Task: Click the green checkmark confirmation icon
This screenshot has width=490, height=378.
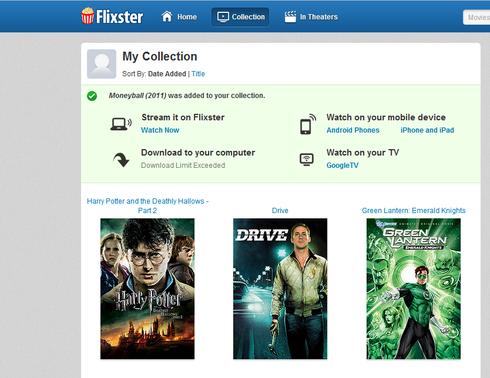Action: point(92,96)
